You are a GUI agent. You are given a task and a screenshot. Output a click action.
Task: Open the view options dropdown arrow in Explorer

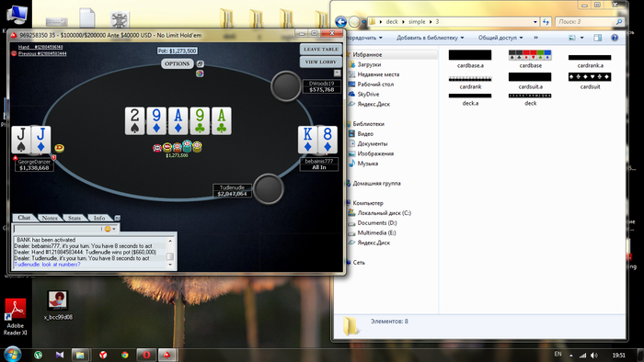(x=581, y=38)
